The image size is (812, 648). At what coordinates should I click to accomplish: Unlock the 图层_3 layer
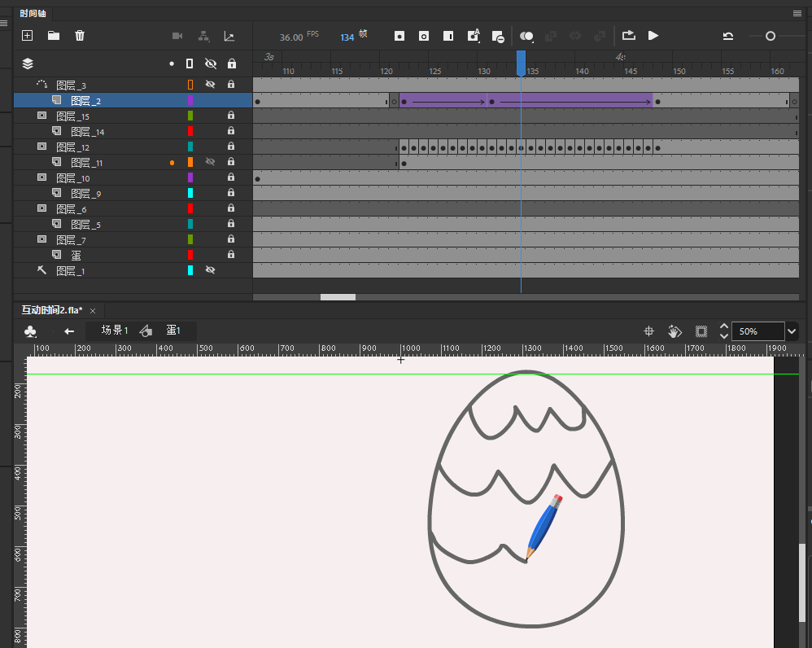[231, 84]
